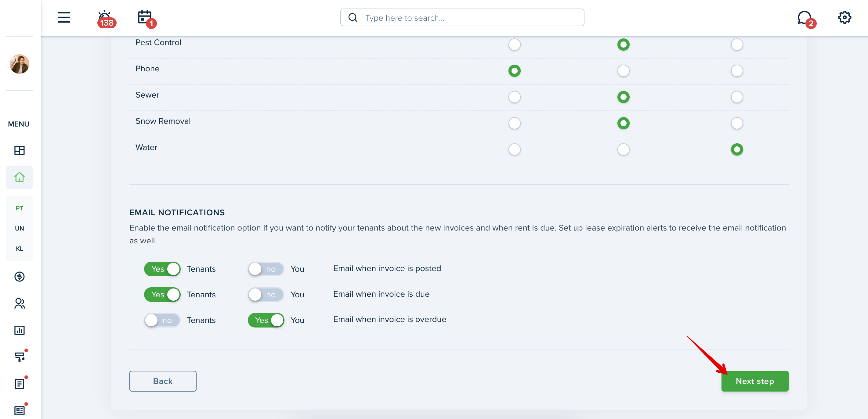
Task: Click selected third radio for Water
Action: pyautogui.click(x=737, y=149)
